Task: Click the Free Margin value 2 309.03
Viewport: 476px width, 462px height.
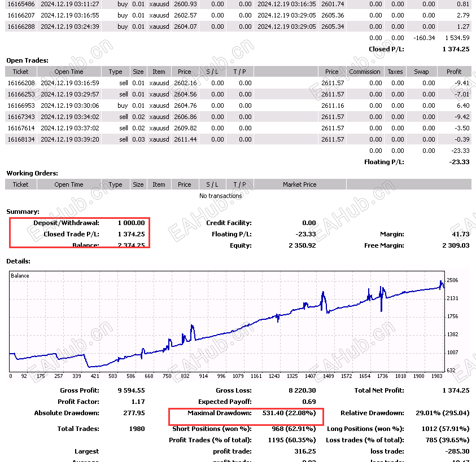Action: tap(456, 245)
